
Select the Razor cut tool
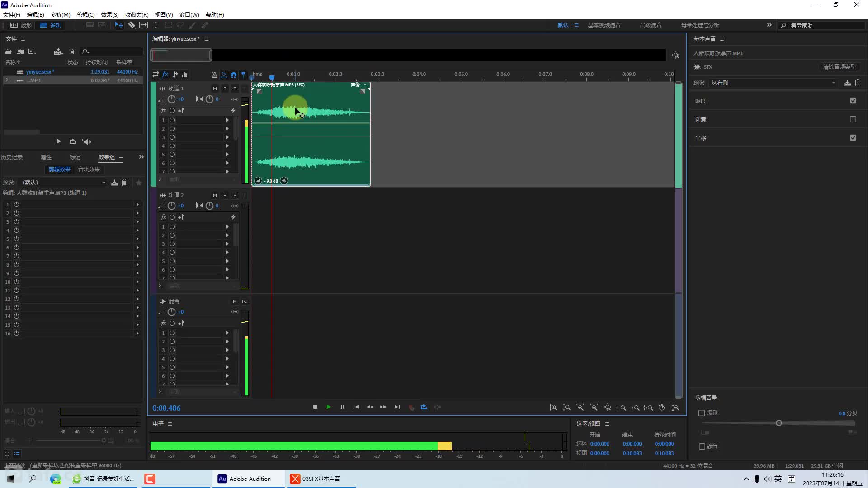[x=132, y=25]
